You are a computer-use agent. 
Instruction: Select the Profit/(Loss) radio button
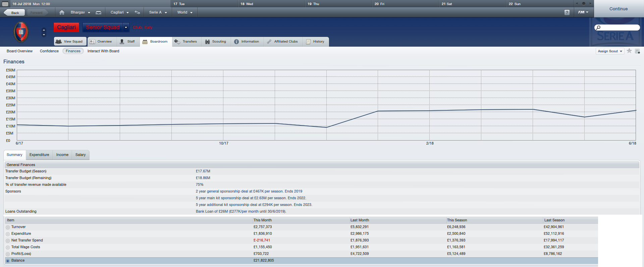coord(8,254)
